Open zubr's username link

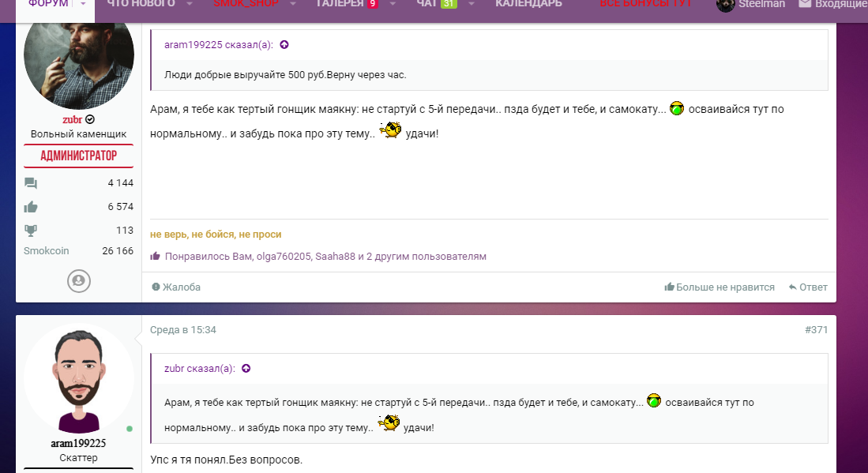[72, 119]
